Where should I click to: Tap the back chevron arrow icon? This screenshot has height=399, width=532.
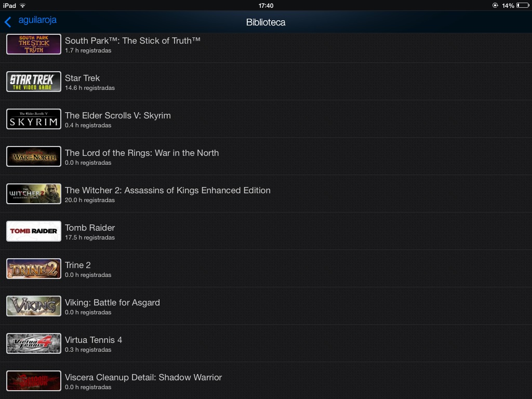tap(8, 22)
